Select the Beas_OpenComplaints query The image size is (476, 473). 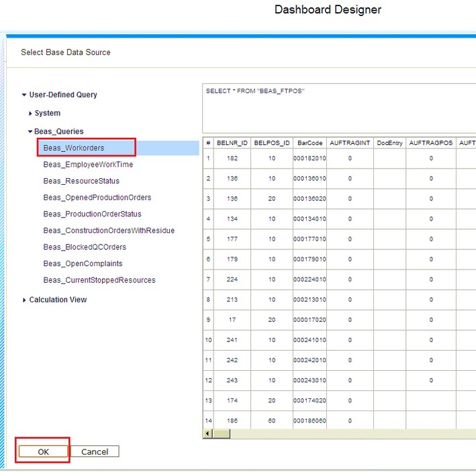(83, 264)
